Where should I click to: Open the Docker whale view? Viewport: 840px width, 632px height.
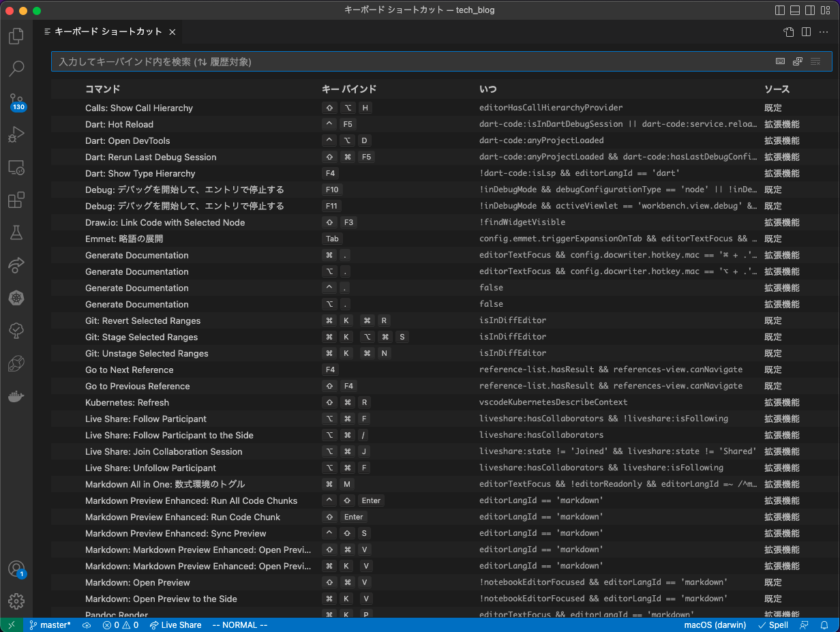(x=16, y=396)
